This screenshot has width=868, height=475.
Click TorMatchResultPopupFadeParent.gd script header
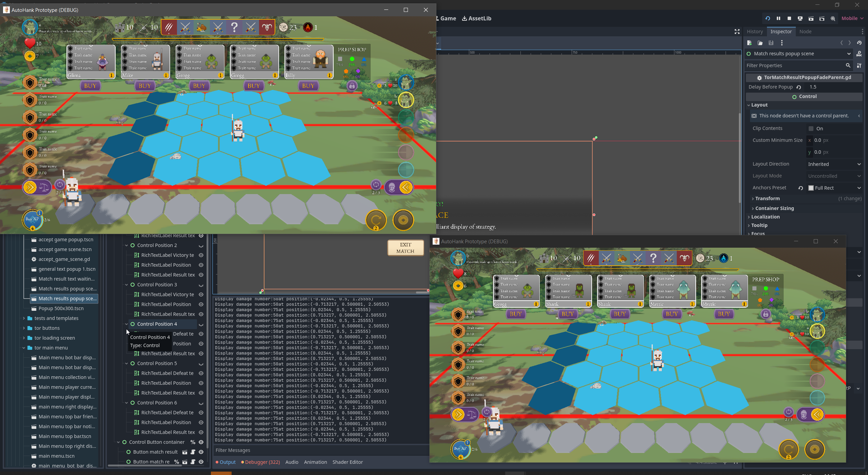point(804,77)
